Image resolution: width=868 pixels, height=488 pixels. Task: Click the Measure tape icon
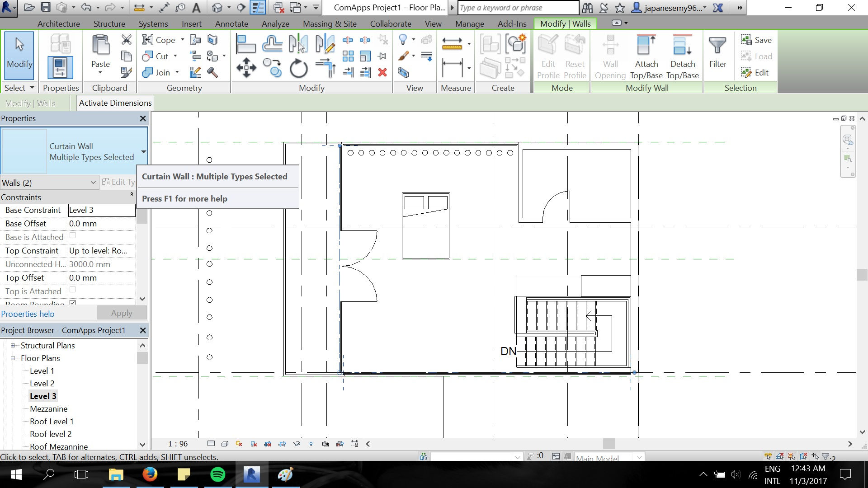pyautogui.click(x=452, y=43)
